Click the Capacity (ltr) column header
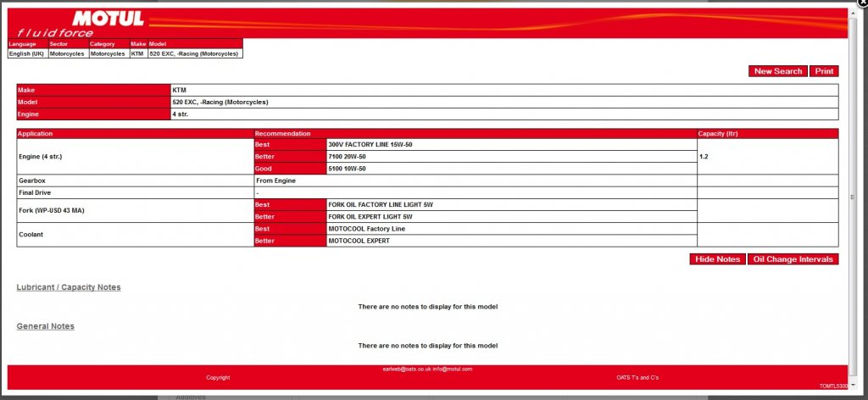This screenshot has width=868, height=400. (x=768, y=133)
